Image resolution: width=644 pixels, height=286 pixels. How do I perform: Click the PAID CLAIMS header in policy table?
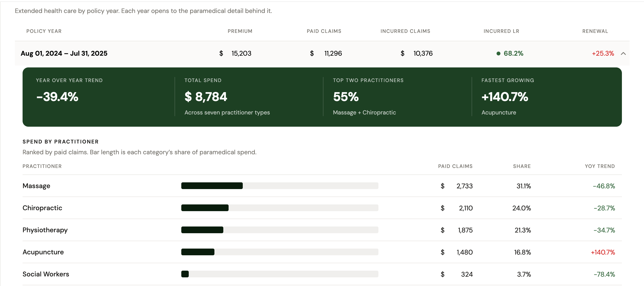point(324,31)
